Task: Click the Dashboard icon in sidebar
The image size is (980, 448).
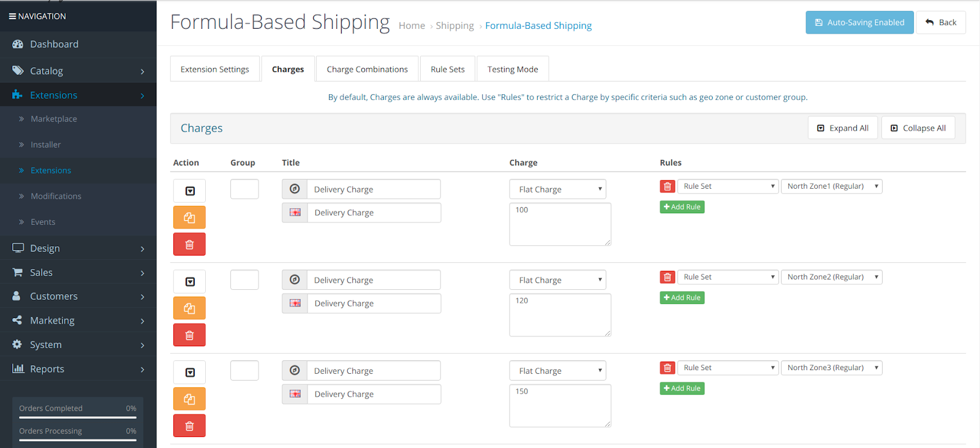Action: click(18, 44)
